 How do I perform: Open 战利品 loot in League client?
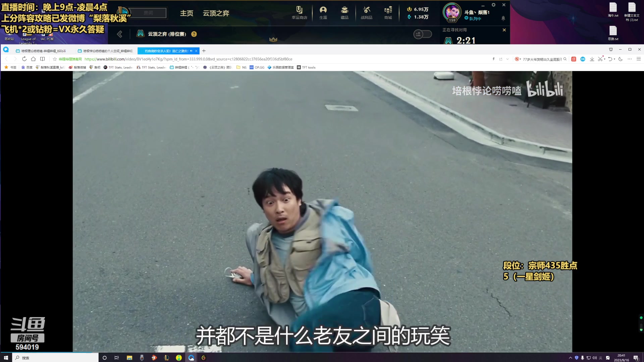point(367,13)
